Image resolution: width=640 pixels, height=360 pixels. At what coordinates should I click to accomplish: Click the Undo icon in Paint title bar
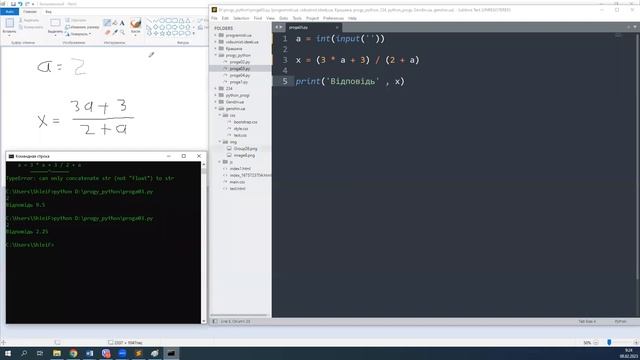(x=20, y=4)
